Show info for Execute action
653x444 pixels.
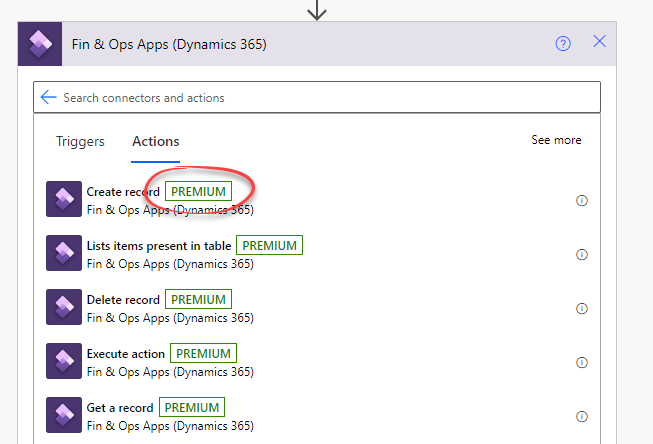(582, 362)
